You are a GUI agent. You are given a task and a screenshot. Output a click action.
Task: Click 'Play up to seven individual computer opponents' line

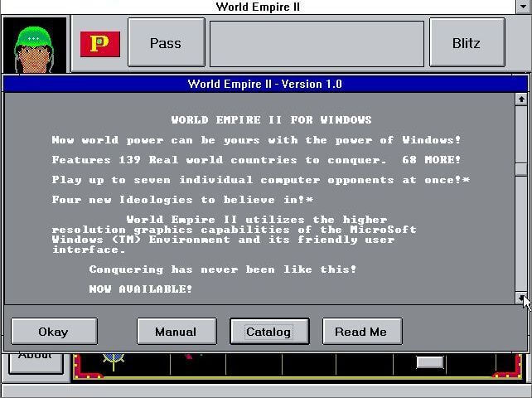260,180
